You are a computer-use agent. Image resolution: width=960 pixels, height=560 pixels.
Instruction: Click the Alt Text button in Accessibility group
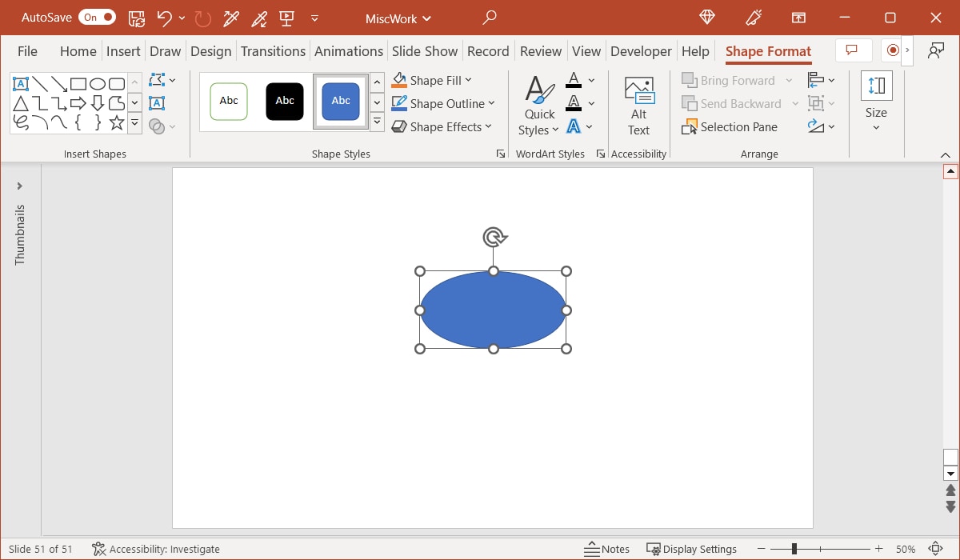point(638,104)
